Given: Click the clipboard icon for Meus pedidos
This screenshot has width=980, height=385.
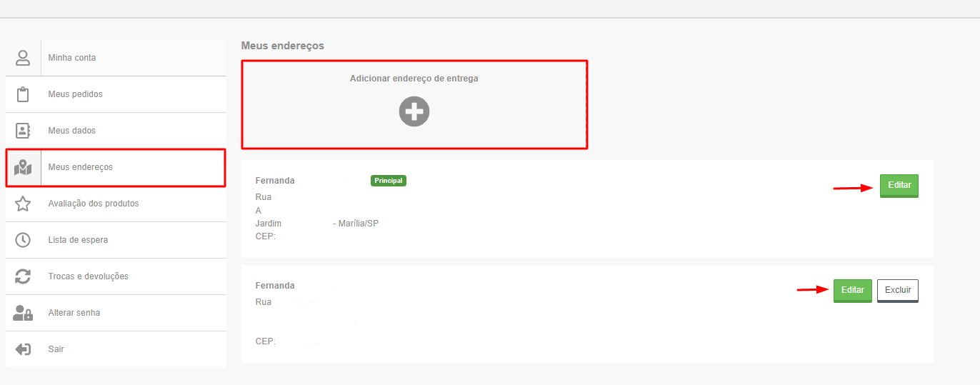Looking at the screenshot, I should (x=23, y=94).
